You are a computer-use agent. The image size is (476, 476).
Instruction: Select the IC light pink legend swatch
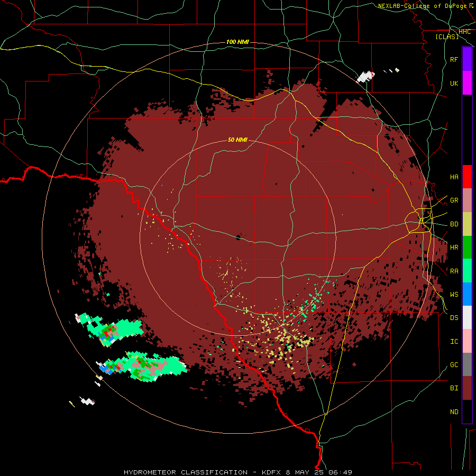[467, 341]
